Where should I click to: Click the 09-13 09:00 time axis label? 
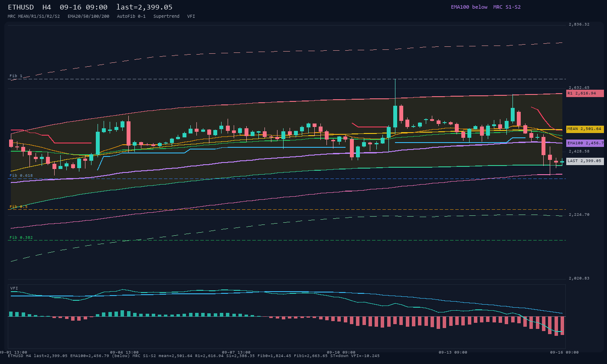(453, 352)
